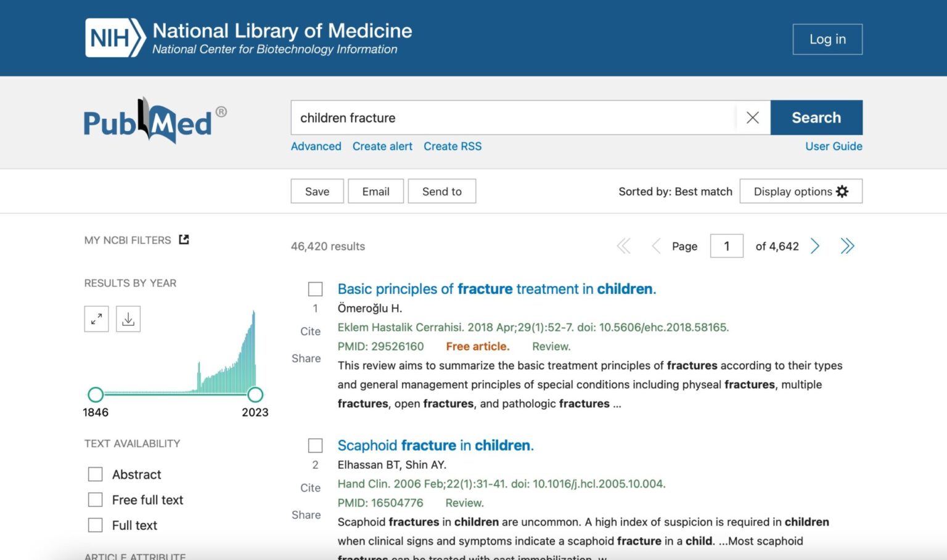
Task: Enable the Abstract text availability filter
Action: 96,474
